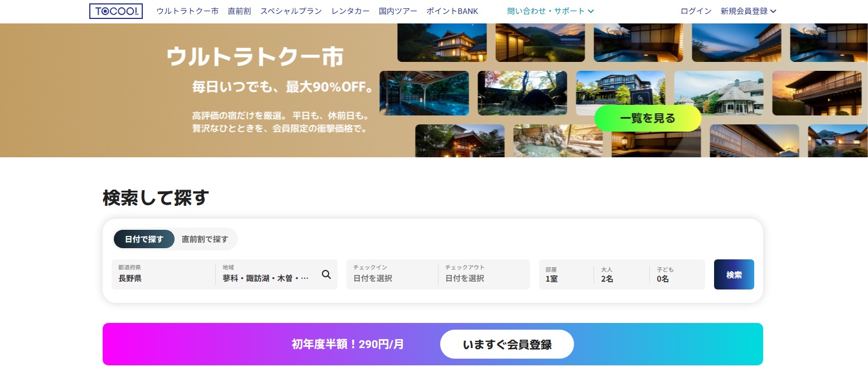
Task: Click the ログイン link
Action: click(x=696, y=11)
